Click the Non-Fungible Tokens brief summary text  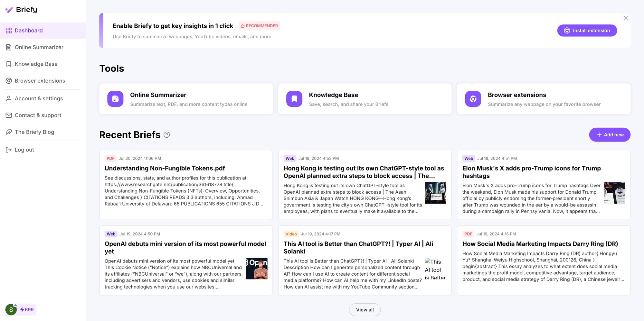(184, 191)
